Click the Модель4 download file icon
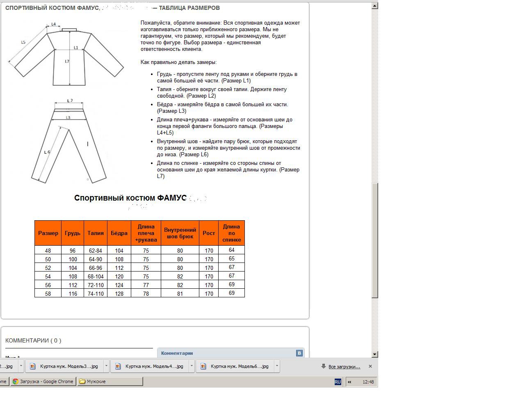The width and height of the screenshot is (525, 420). point(118,366)
